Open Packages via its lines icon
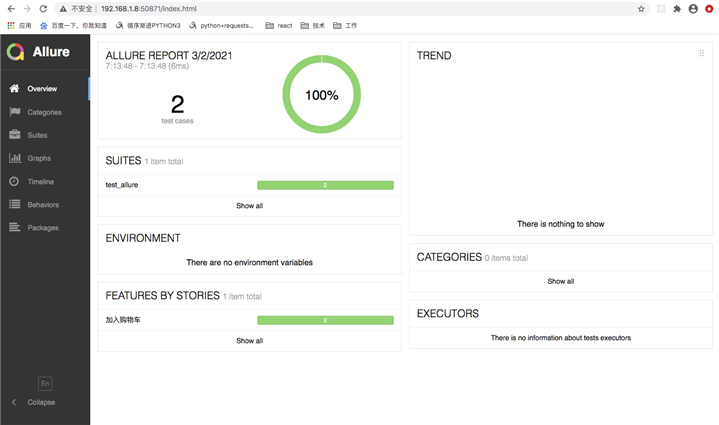This screenshot has width=719, height=425. [x=15, y=227]
